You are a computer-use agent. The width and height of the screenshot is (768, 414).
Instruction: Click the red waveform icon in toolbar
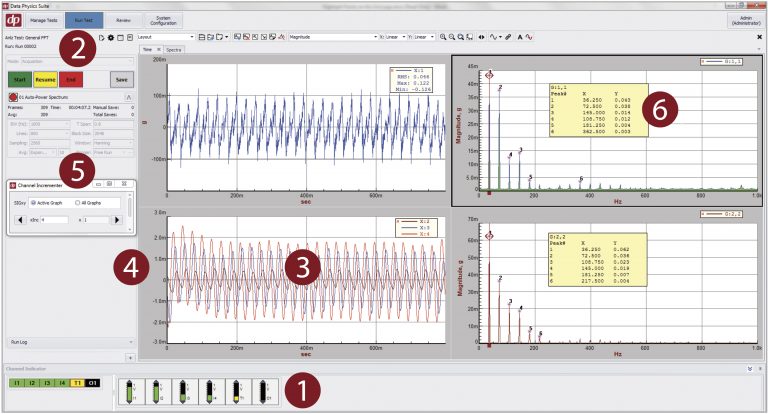tap(529, 37)
